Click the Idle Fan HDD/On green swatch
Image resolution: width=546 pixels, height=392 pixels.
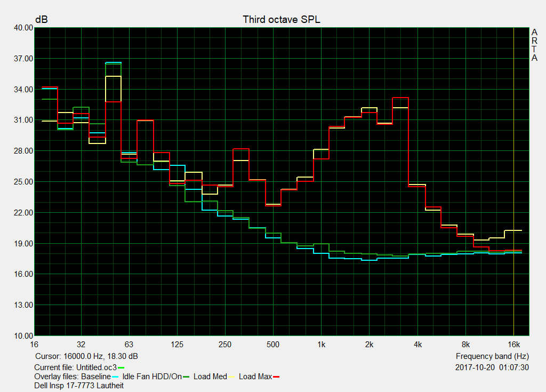pyautogui.click(x=186, y=377)
